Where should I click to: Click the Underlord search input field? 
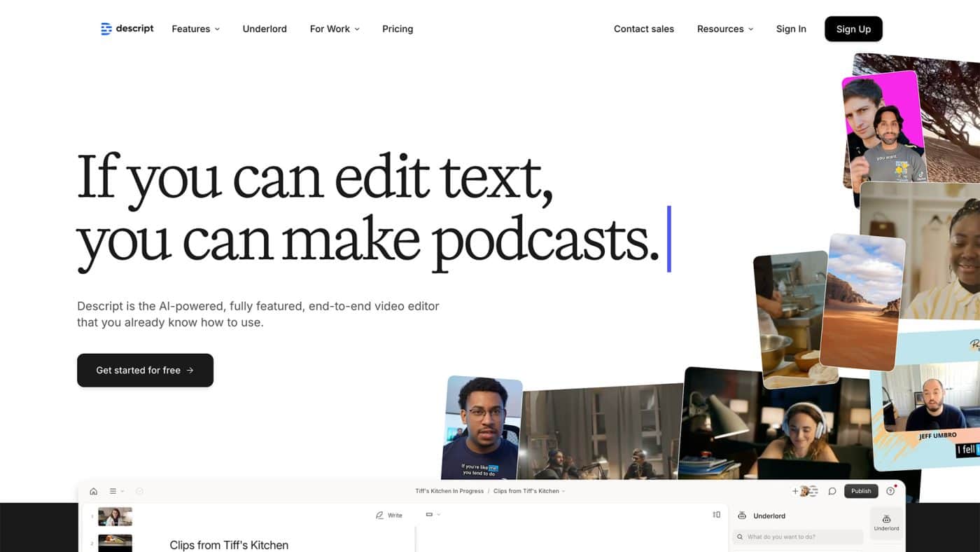point(798,537)
